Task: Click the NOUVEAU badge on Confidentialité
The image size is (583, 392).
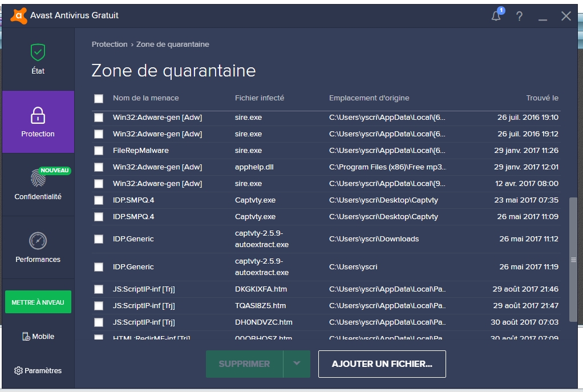Action: tap(55, 171)
